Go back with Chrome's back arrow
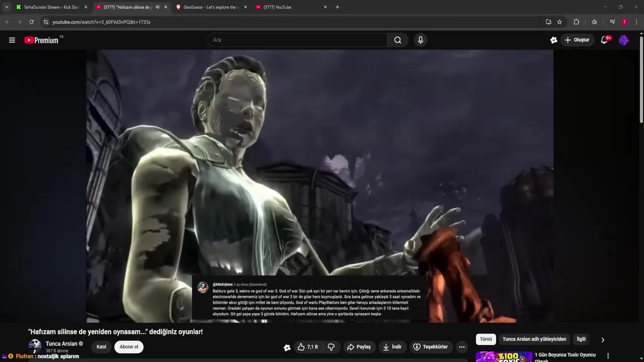 [x=7, y=22]
